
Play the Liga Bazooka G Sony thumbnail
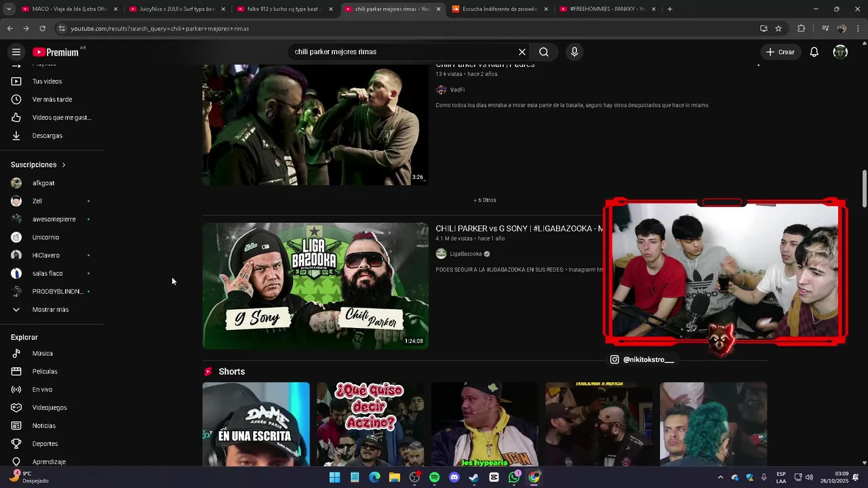coord(315,286)
